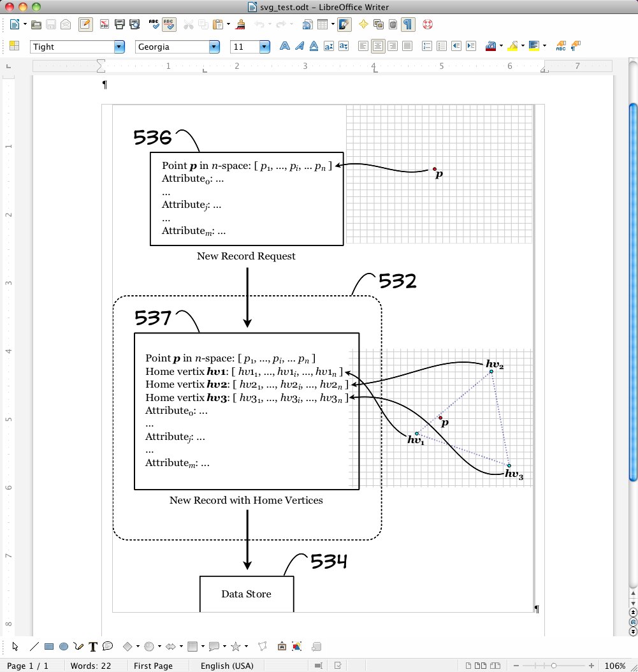638x672 pixels.
Task: Open the Navigator star icon
Action: tap(363, 25)
